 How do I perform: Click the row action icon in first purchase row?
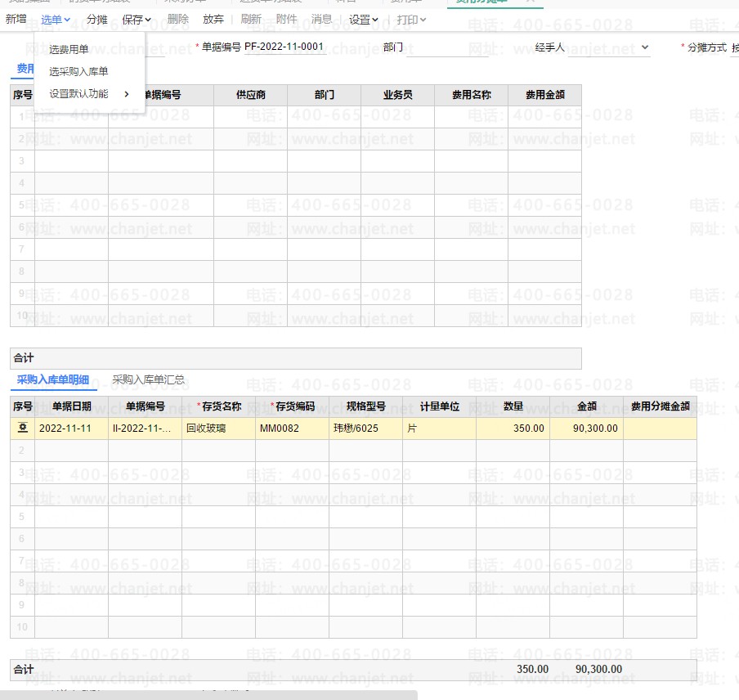tap(22, 428)
